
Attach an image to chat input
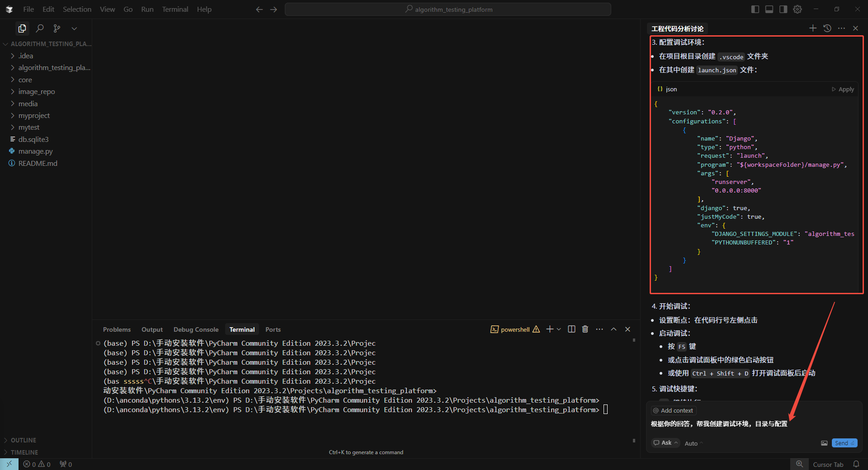(x=824, y=443)
